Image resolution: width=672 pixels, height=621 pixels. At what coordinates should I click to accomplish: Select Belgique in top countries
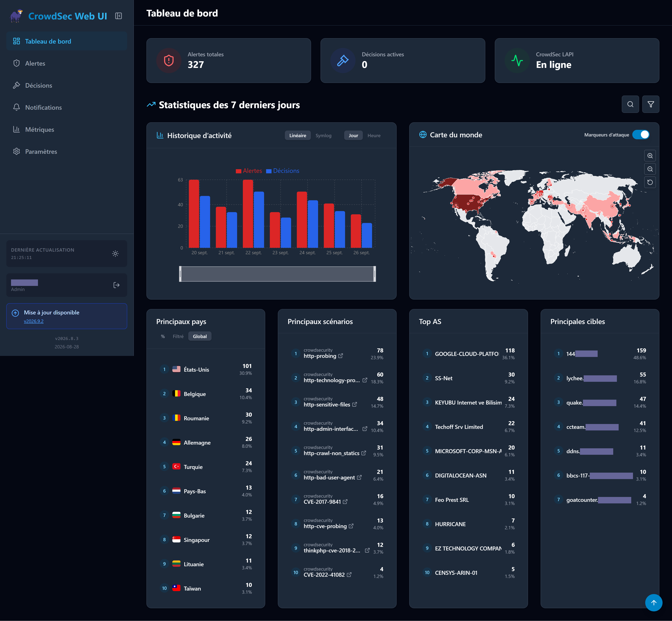coord(206,394)
